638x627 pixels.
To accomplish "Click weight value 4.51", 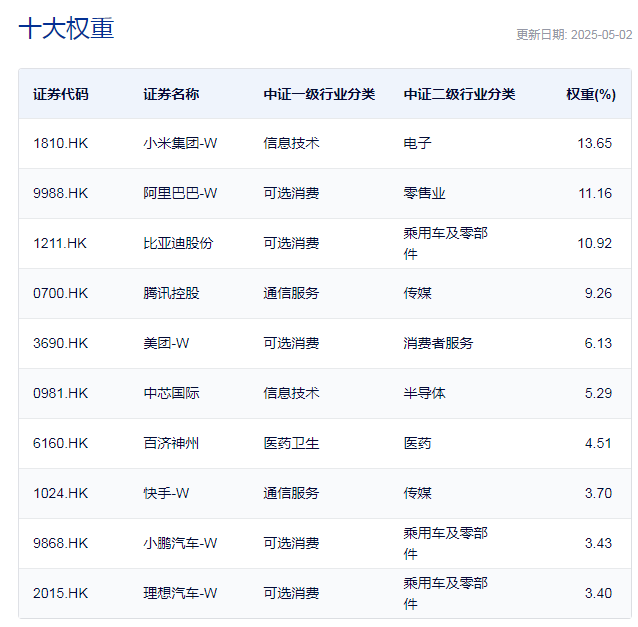I will [598, 443].
